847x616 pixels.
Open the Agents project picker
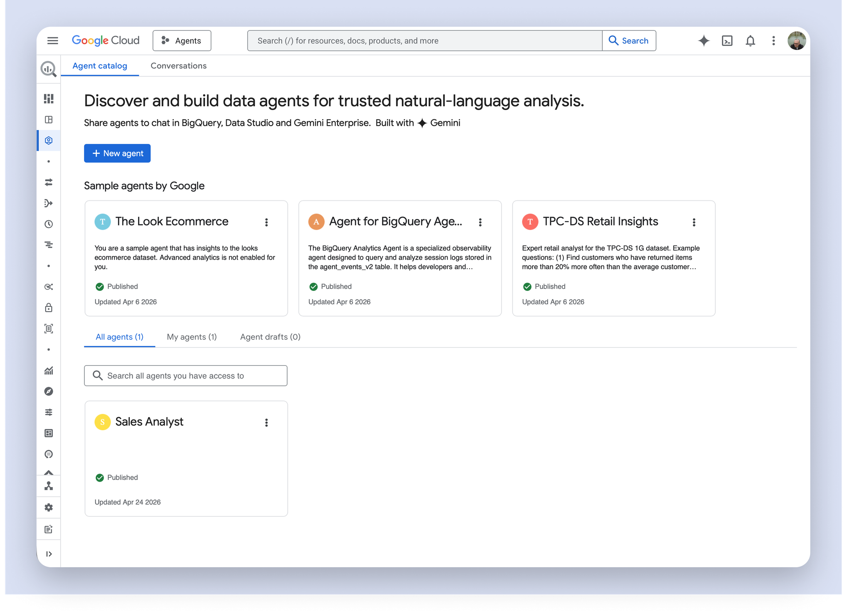click(x=182, y=40)
